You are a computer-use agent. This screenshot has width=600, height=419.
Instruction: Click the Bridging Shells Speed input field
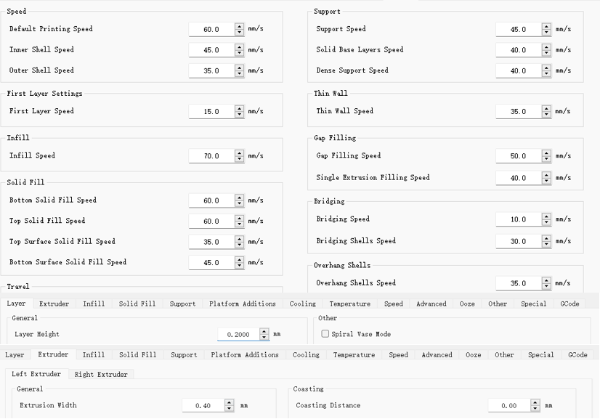517,241
